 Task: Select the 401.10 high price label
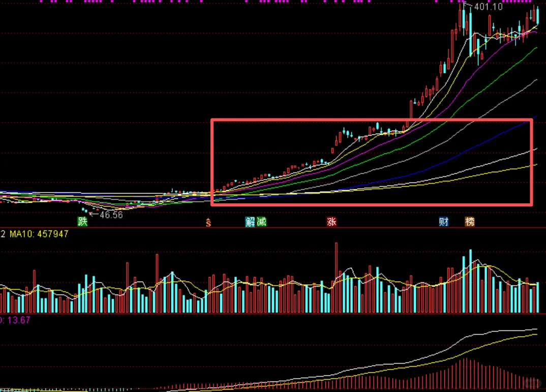coord(488,7)
